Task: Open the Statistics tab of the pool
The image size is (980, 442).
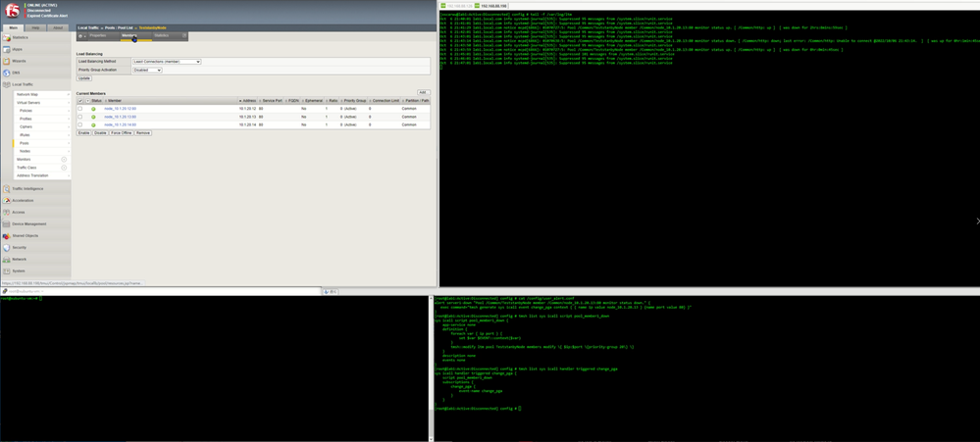Action: pos(162,35)
